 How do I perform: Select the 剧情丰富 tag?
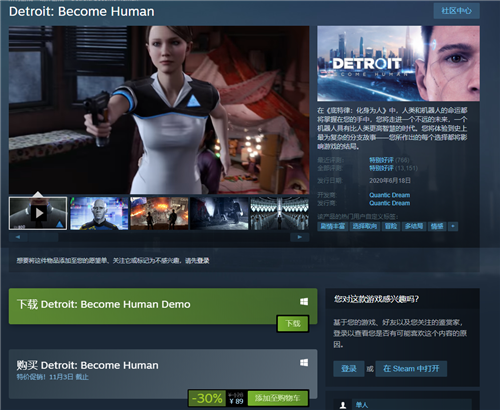click(x=332, y=226)
